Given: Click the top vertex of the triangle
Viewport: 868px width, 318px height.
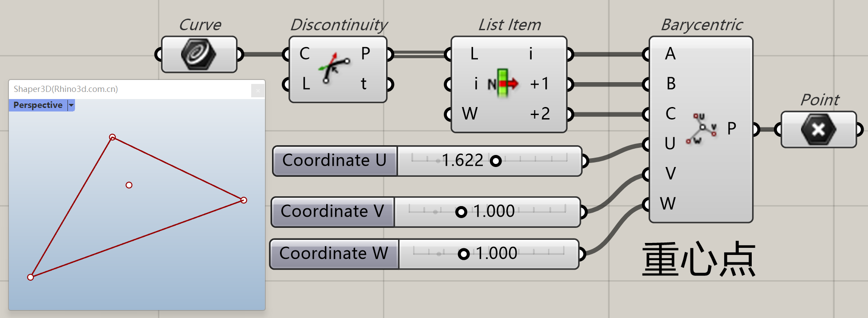Looking at the screenshot, I should click(112, 137).
